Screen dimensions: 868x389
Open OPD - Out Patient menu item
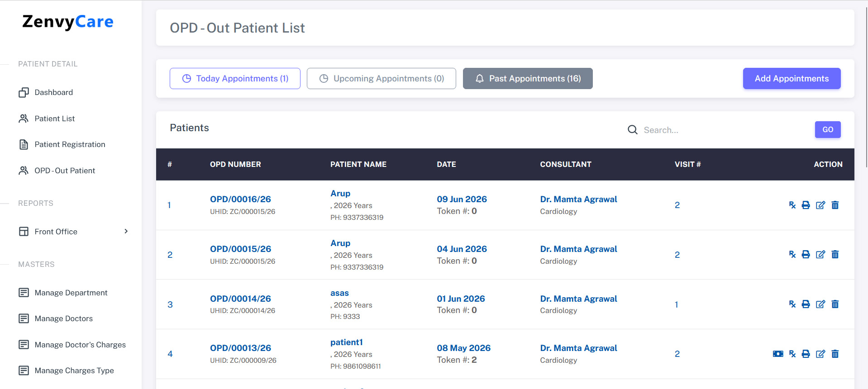(65, 171)
